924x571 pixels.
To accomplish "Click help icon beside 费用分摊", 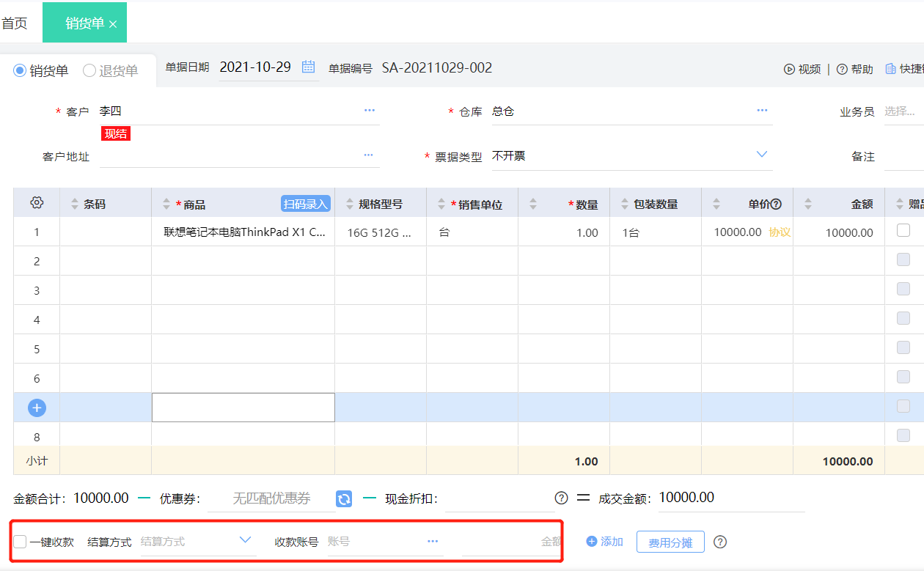I will [x=720, y=542].
